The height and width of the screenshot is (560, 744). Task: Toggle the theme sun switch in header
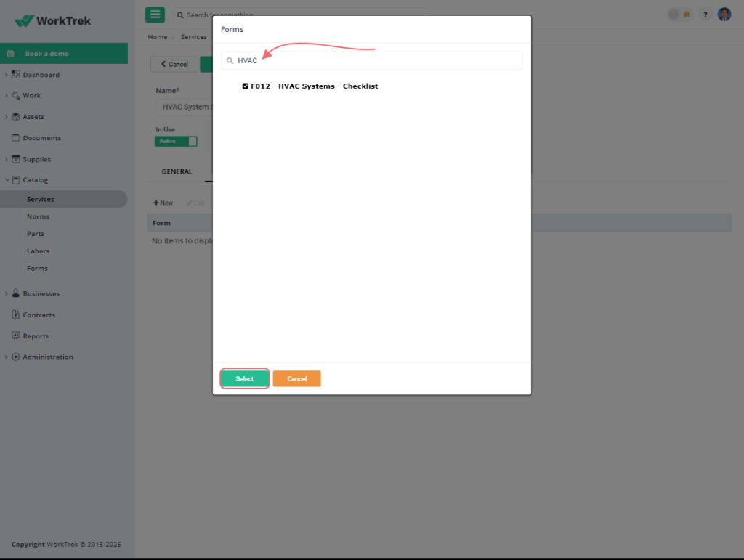686,14
